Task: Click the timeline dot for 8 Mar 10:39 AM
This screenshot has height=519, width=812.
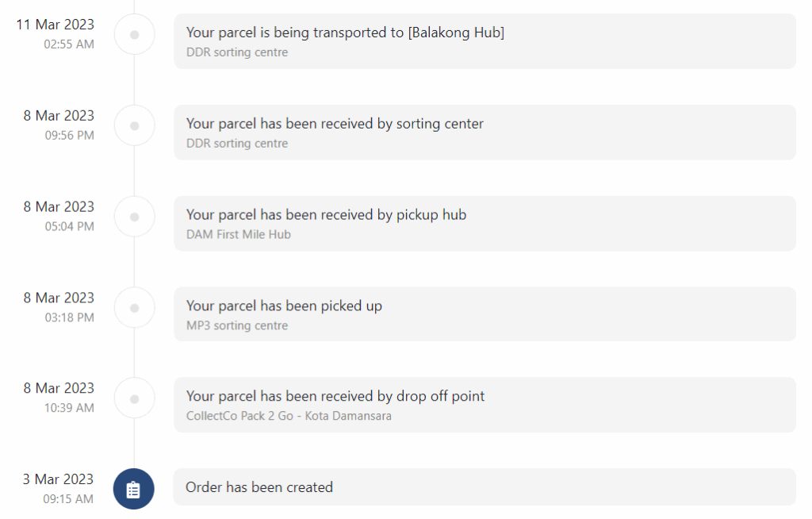Action: coord(135,398)
